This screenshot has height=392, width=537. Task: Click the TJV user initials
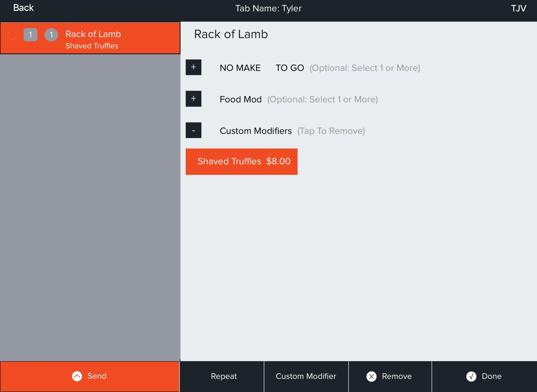tap(518, 8)
